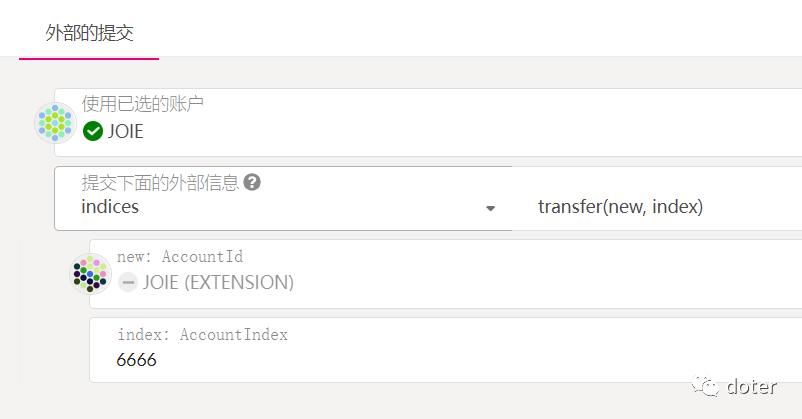Click the gray minus icon beside JOIE (EXTENSION)
The image size is (802, 419).
pos(127,282)
